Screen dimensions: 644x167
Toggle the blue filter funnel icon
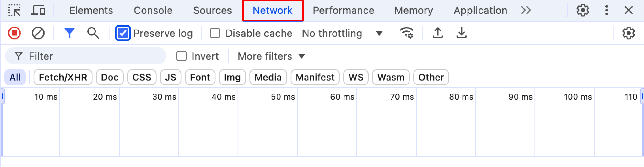tap(69, 33)
